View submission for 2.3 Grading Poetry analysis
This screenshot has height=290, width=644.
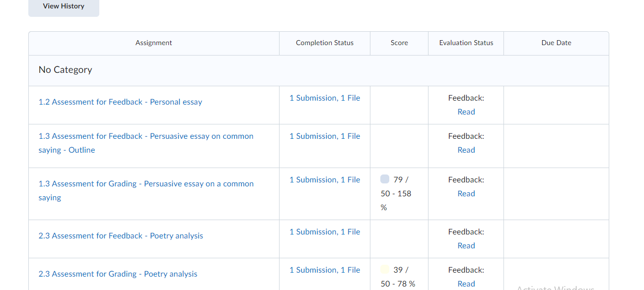325,270
